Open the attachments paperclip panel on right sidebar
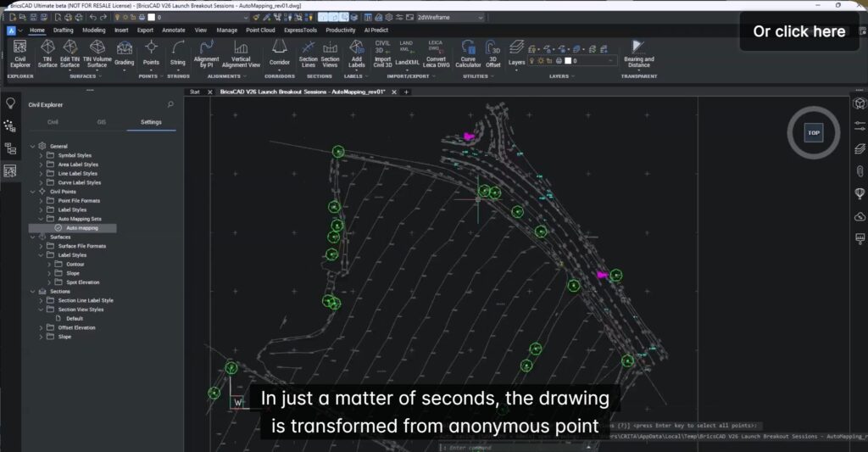Viewport: 868px width, 452px height. coord(860,171)
